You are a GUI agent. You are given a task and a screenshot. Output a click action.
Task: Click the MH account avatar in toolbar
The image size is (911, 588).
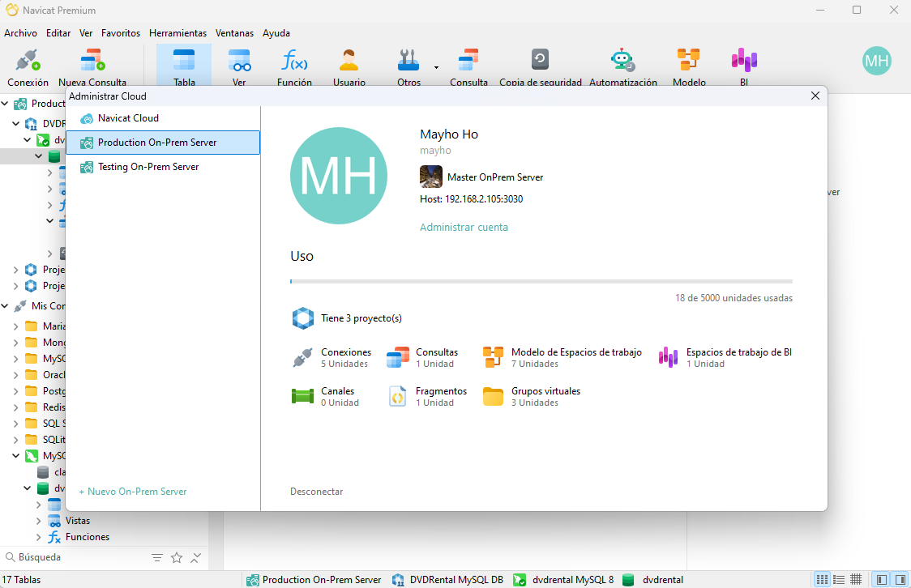pyautogui.click(x=877, y=61)
